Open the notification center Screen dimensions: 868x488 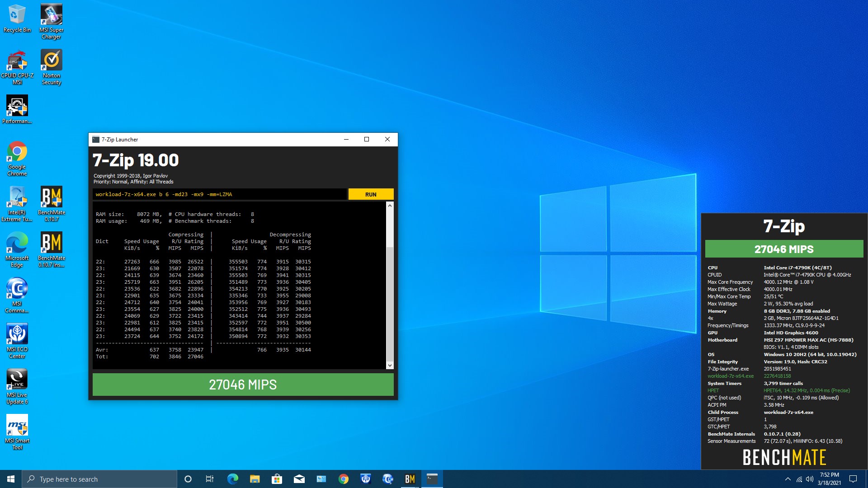coord(853,479)
